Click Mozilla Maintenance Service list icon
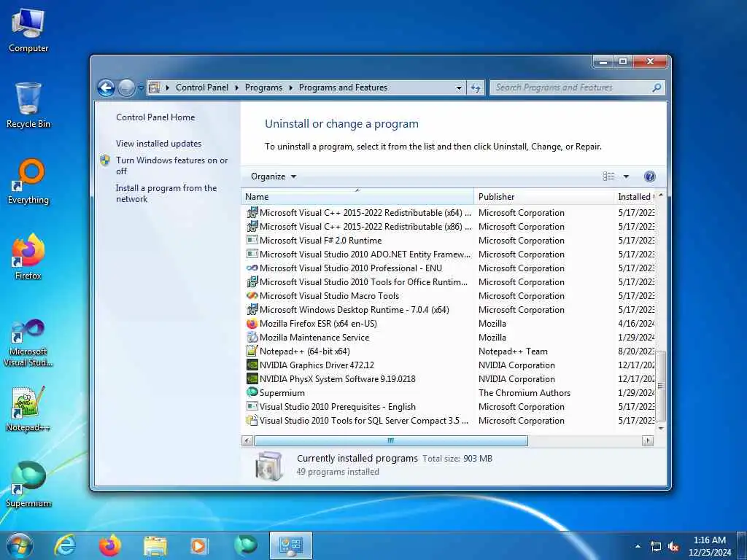The height and width of the screenshot is (560, 747). click(252, 337)
